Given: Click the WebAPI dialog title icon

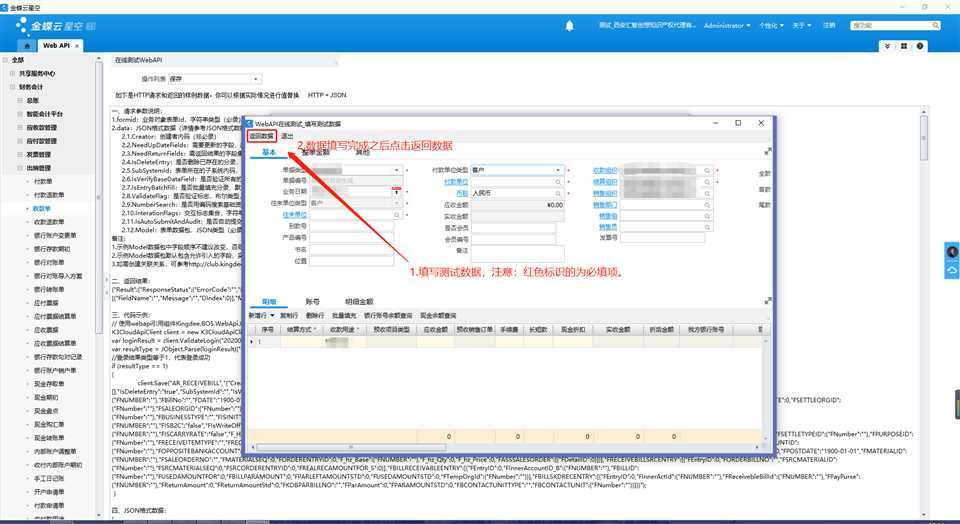Looking at the screenshot, I should tap(249, 123).
